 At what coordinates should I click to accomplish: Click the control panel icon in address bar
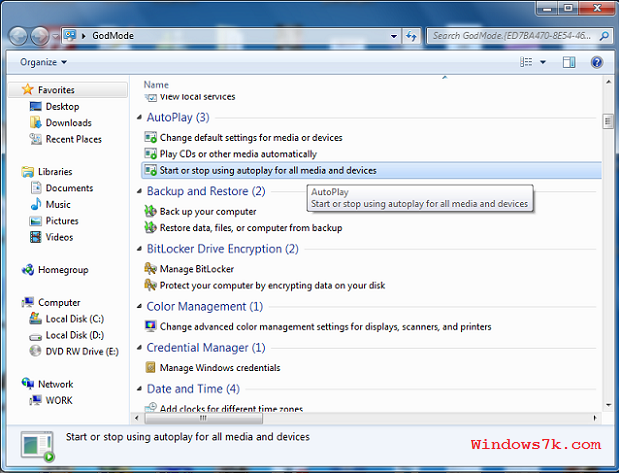[70, 36]
